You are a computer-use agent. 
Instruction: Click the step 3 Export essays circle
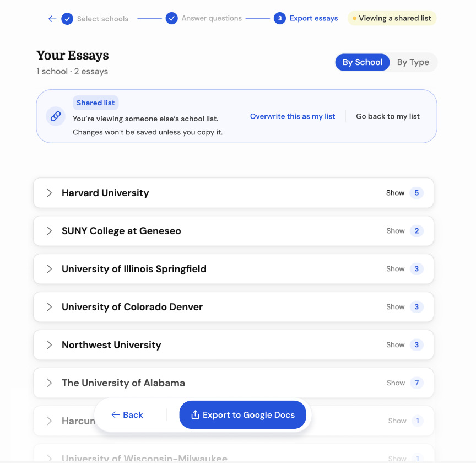coord(279,18)
